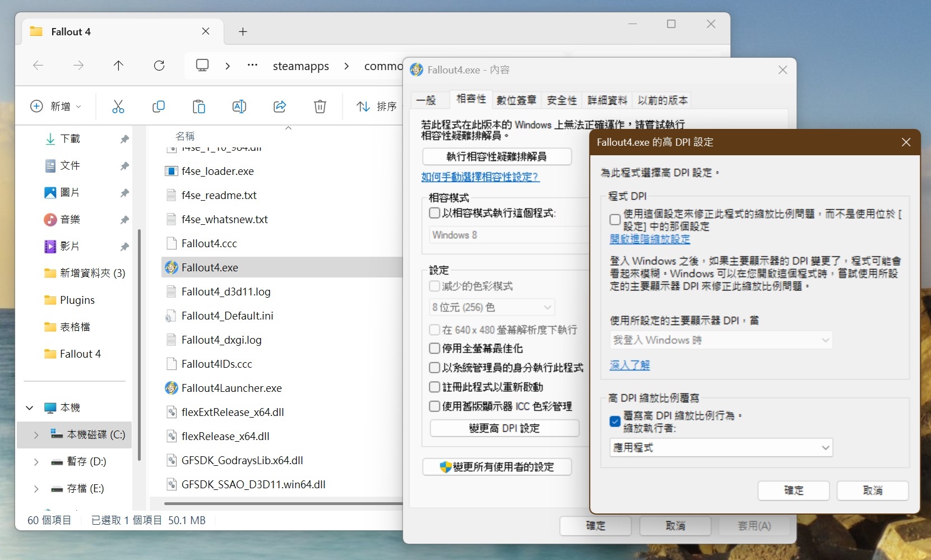Click the Paste clipboard icon in Explorer toolbar

click(199, 107)
